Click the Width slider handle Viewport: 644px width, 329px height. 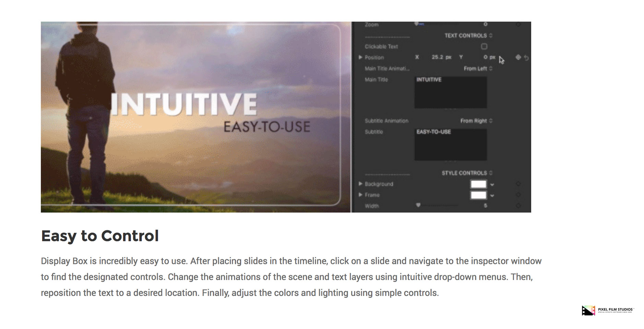point(418,205)
